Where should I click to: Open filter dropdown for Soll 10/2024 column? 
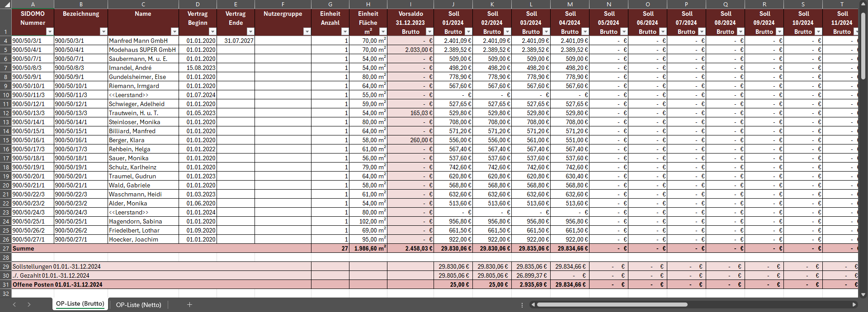[818, 32]
